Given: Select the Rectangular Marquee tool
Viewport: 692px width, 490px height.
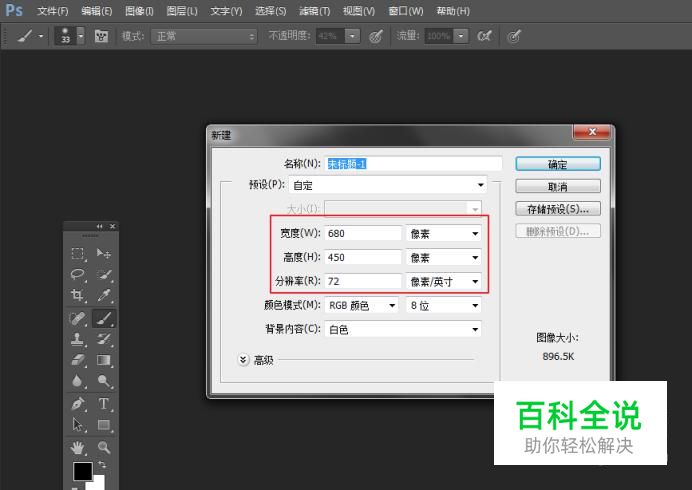Looking at the screenshot, I should point(78,254).
